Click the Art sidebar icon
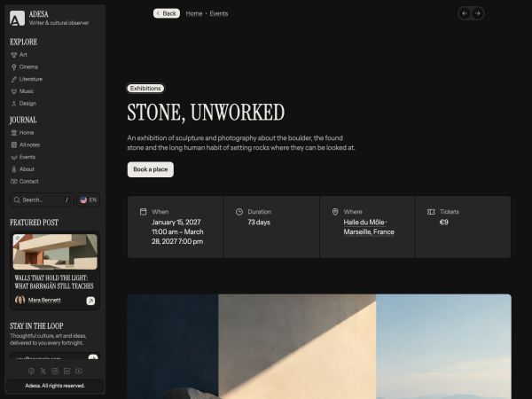 pyautogui.click(x=14, y=55)
